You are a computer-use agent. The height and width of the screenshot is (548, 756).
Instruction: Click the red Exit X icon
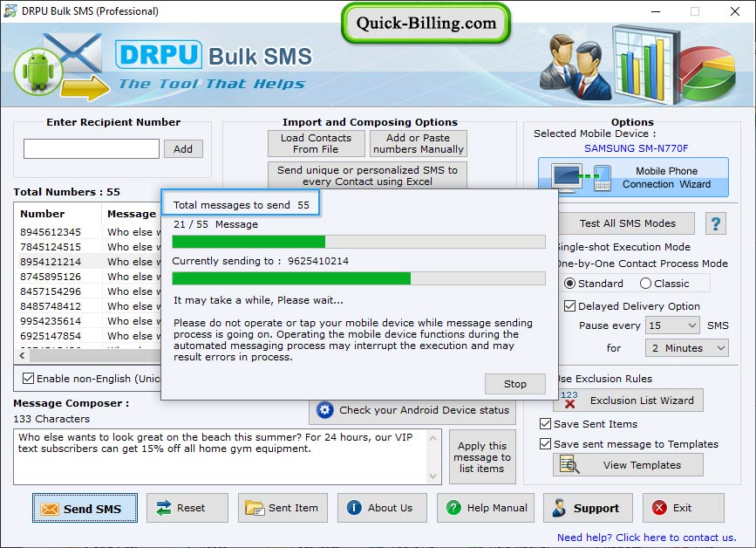point(659,508)
